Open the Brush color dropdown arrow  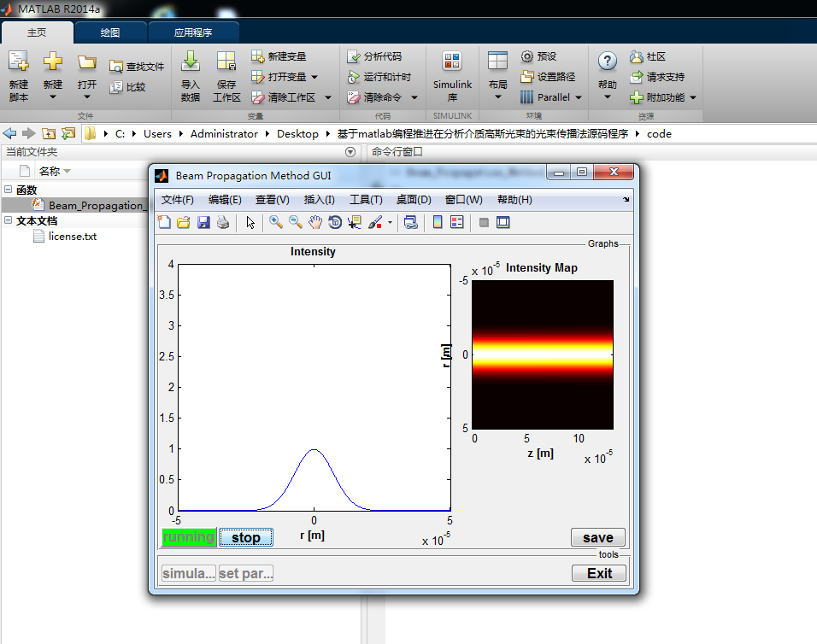click(390, 222)
